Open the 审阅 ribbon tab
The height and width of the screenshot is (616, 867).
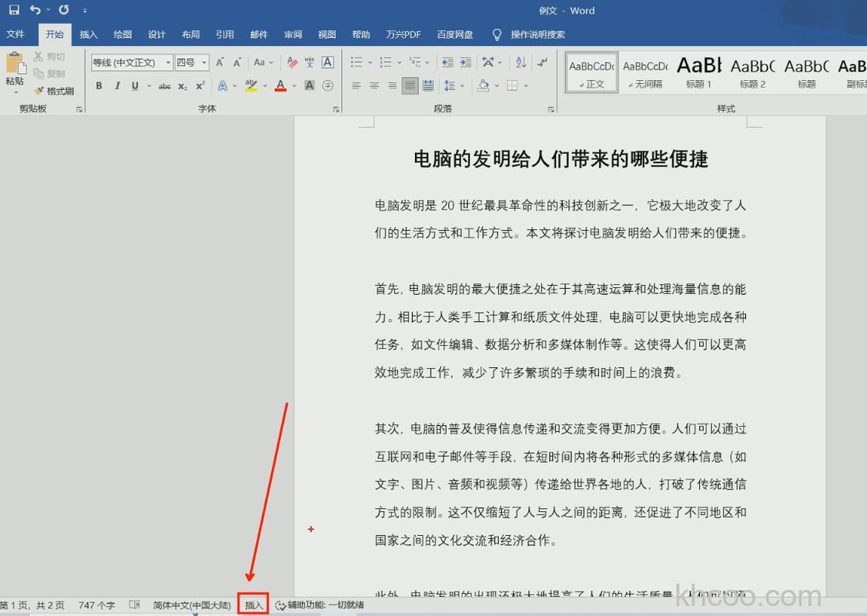tap(293, 34)
